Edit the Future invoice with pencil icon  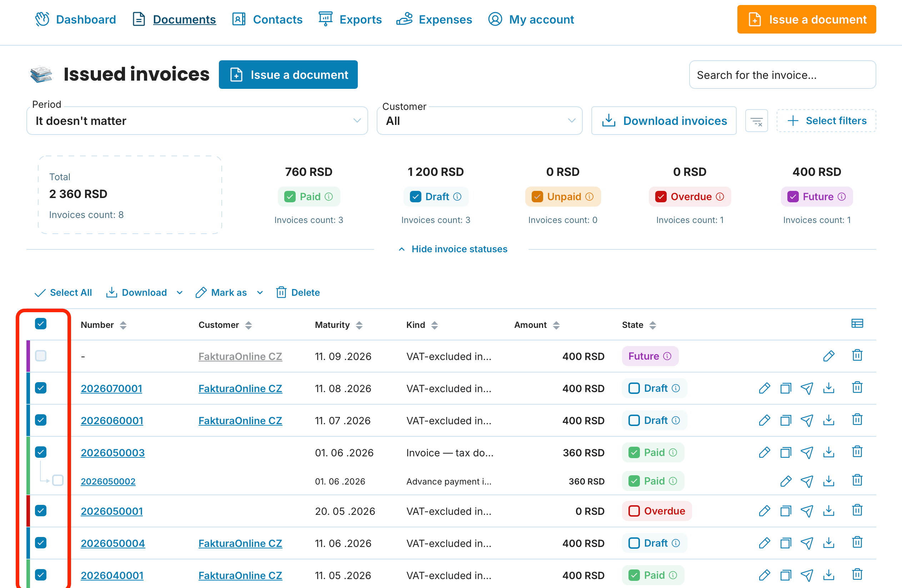coord(829,356)
